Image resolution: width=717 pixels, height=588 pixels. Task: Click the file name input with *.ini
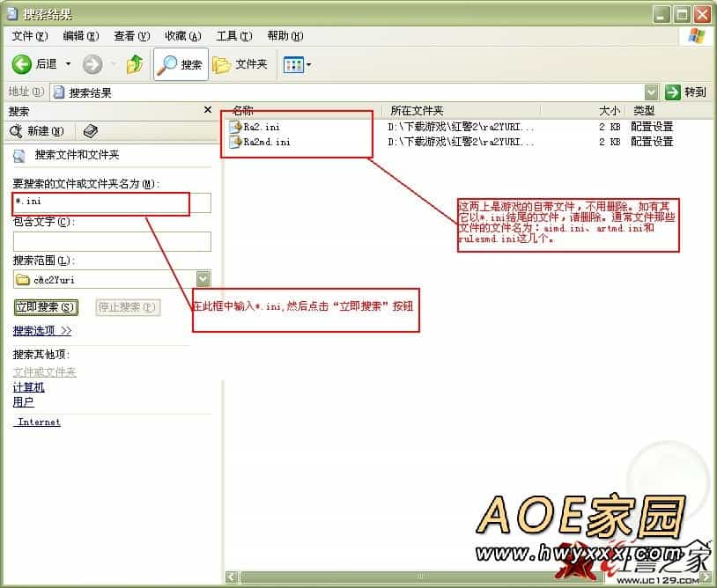pyautogui.click(x=112, y=202)
